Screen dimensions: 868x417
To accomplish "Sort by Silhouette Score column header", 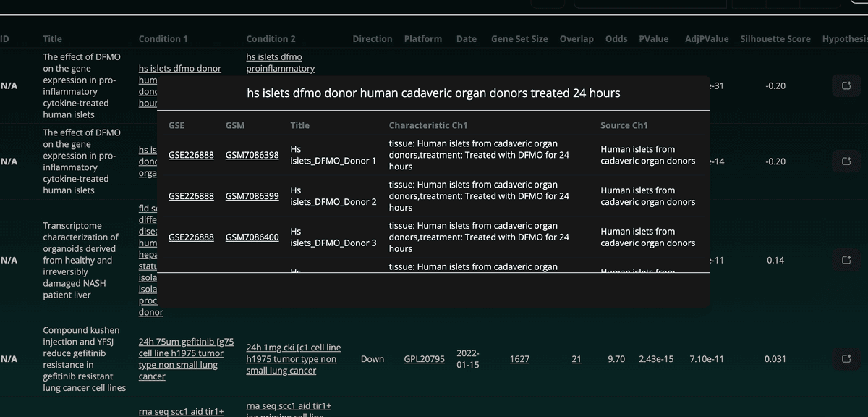I will coord(775,39).
